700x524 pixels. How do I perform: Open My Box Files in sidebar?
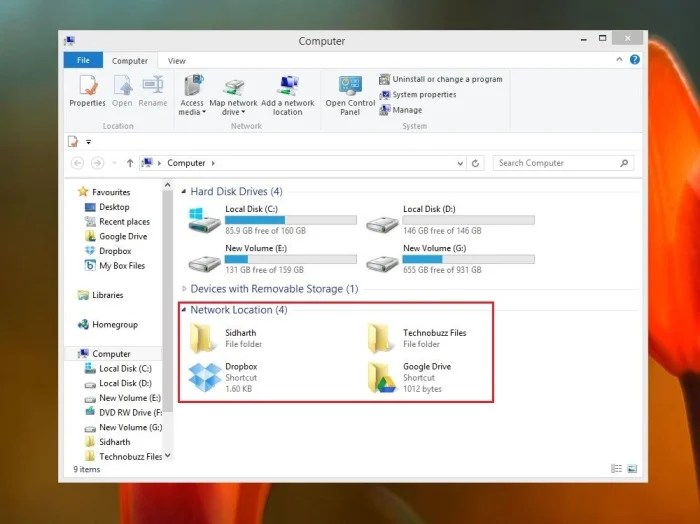(x=115, y=266)
